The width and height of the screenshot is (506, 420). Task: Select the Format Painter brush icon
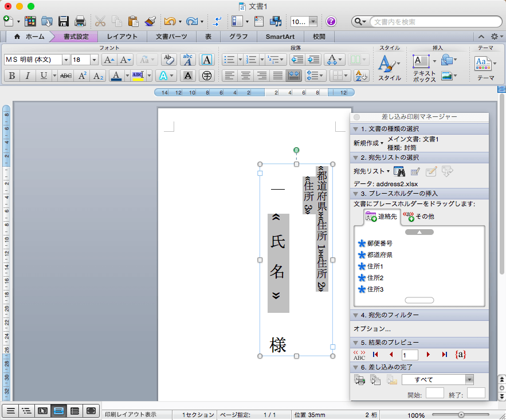point(150,22)
